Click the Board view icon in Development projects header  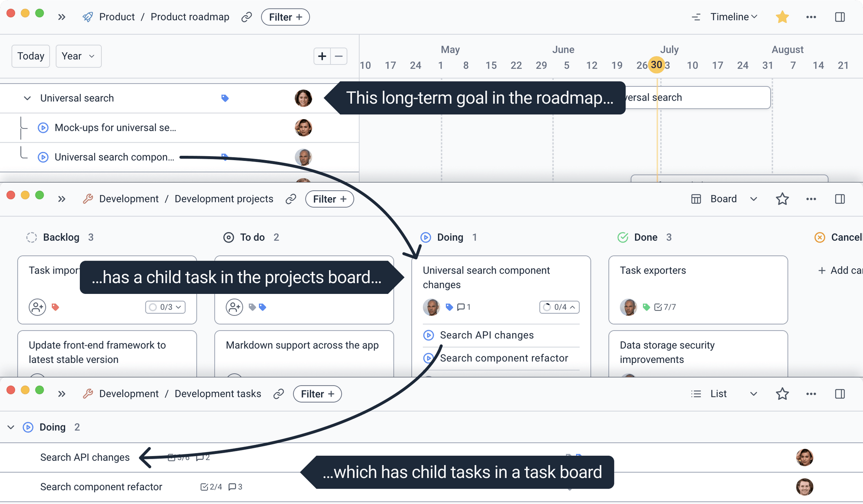[x=696, y=199]
